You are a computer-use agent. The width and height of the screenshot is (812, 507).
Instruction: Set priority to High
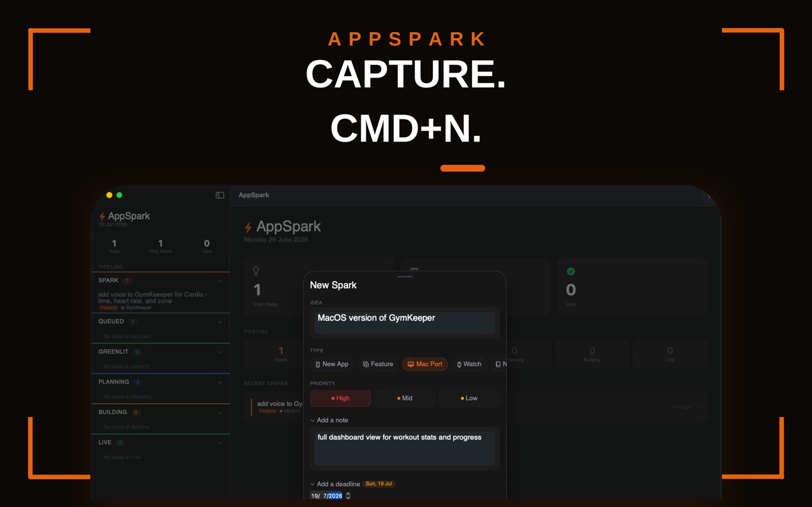point(341,398)
